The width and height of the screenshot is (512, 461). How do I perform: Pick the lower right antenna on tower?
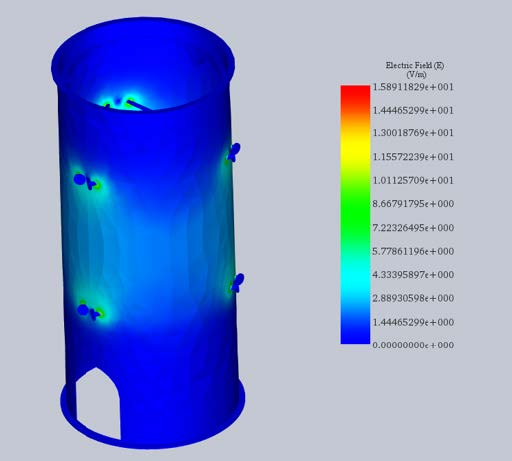(x=238, y=283)
